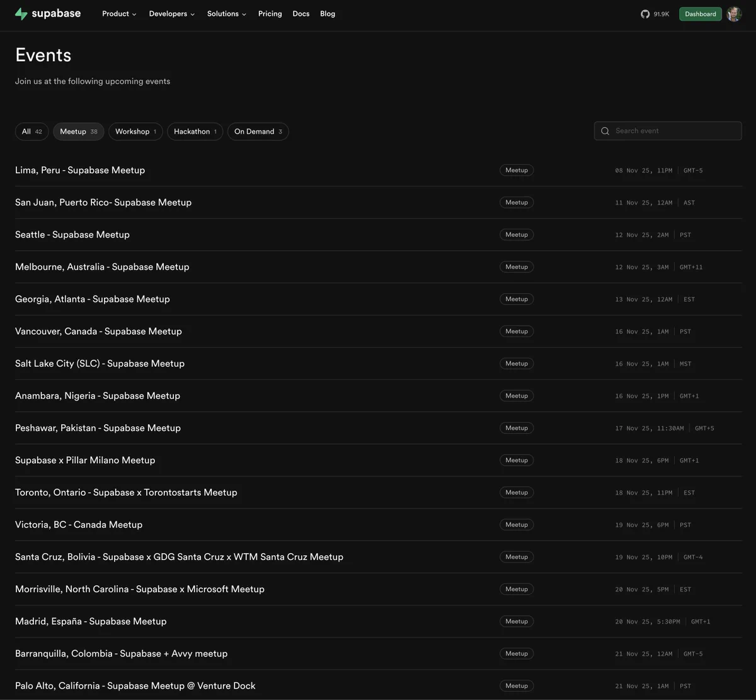
Task: Select the Meetup filter
Action: pos(79,132)
